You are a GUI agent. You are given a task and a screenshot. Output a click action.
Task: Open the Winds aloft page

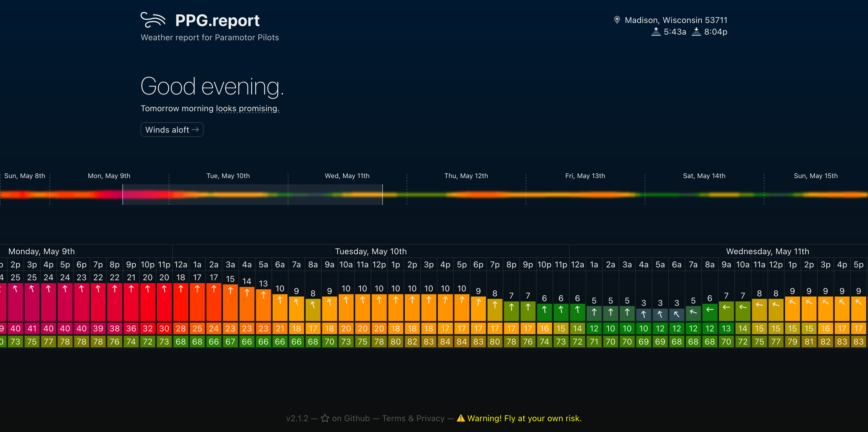[x=172, y=130]
